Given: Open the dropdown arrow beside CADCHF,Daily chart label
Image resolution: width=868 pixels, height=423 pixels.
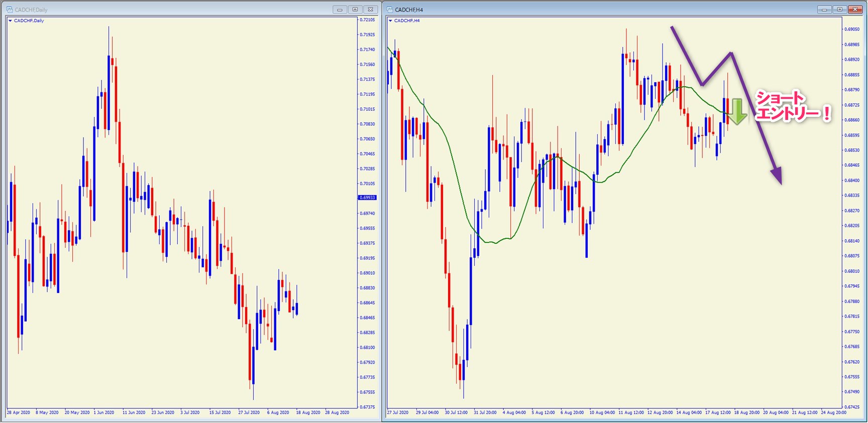Looking at the screenshot, I should tap(10, 21).
